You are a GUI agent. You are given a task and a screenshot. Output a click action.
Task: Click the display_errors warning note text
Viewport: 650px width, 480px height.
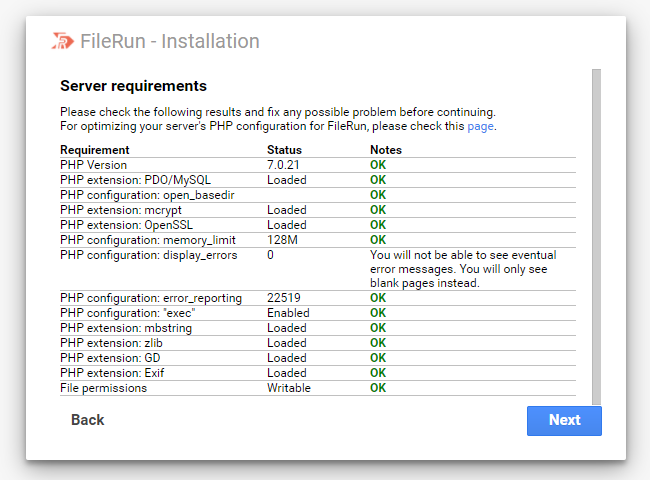[463, 269]
